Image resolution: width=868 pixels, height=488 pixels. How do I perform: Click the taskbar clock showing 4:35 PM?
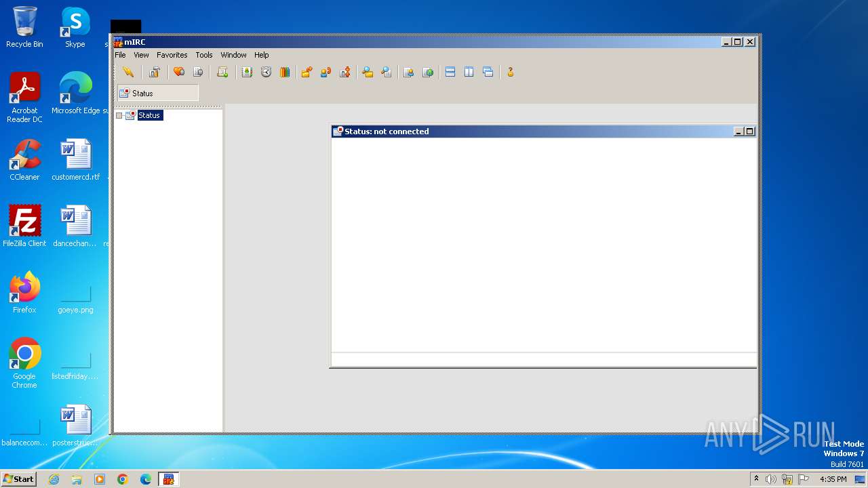click(833, 479)
